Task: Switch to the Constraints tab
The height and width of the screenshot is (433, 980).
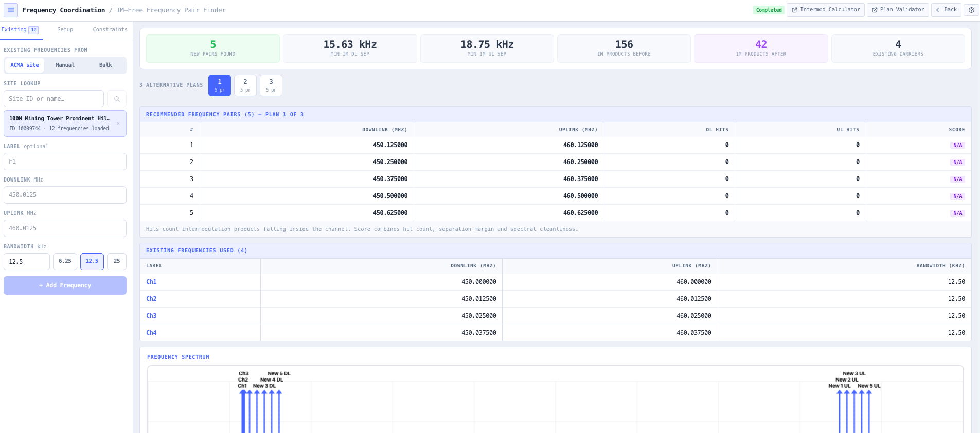Action: coord(110,30)
